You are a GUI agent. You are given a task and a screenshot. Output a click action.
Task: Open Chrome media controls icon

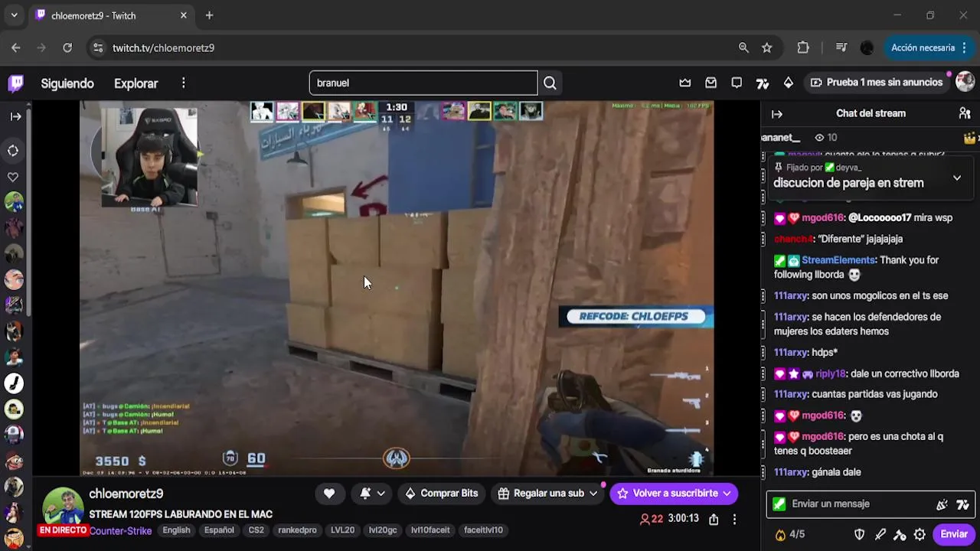(x=841, y=47)
